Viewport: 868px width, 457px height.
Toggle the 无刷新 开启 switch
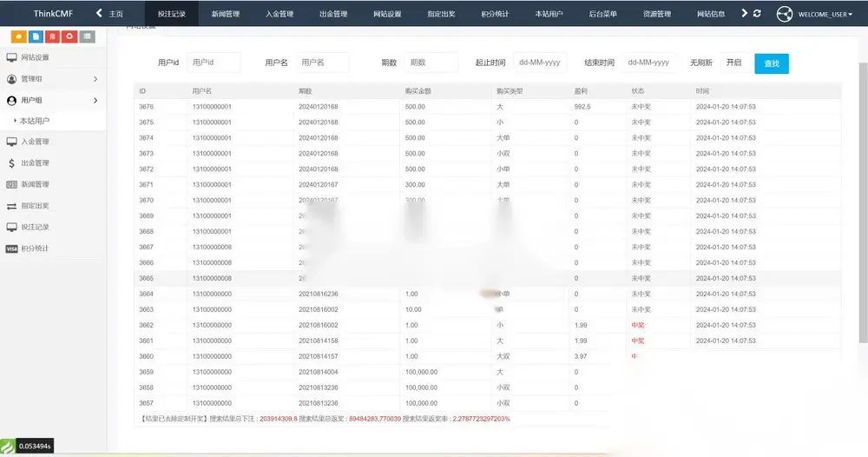735,63
